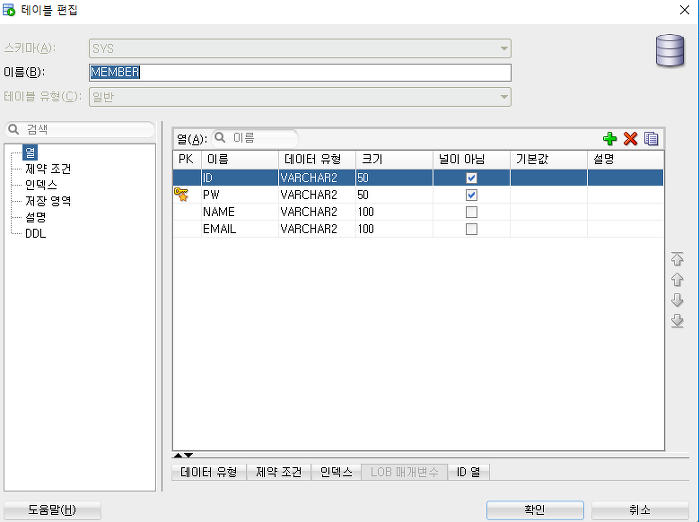This screenshot has height=522, width=700.
Task: Switch to the 인덱스 bottom tab
Action: click(x=336, y=472)
